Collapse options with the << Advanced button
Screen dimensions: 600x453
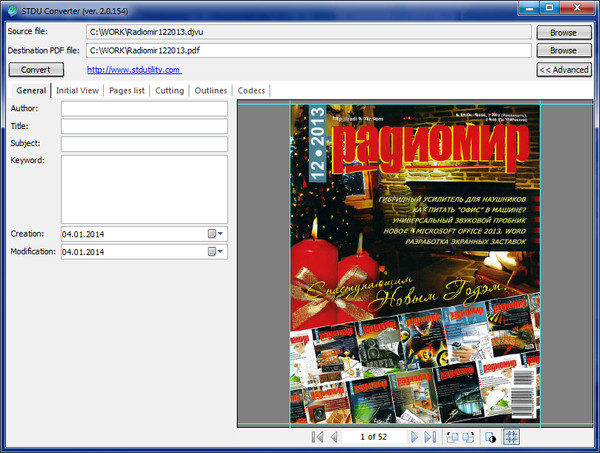point(563,70)
